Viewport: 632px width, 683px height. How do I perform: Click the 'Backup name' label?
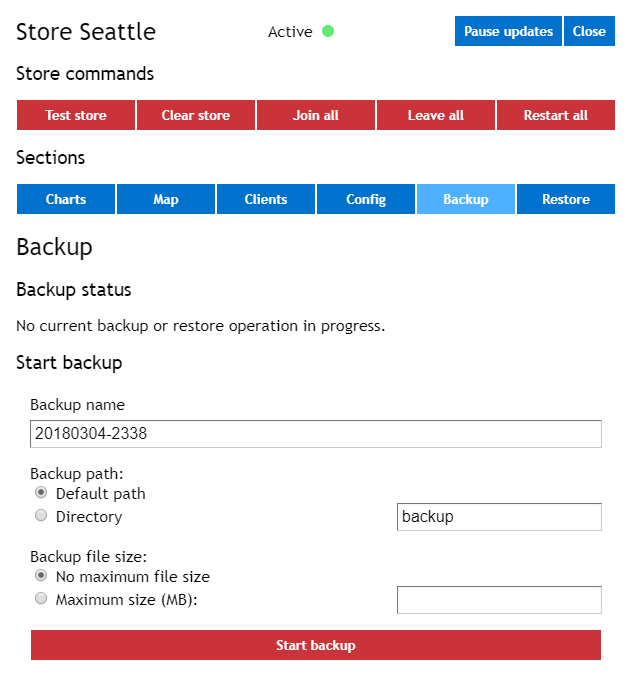pos(78,405)
